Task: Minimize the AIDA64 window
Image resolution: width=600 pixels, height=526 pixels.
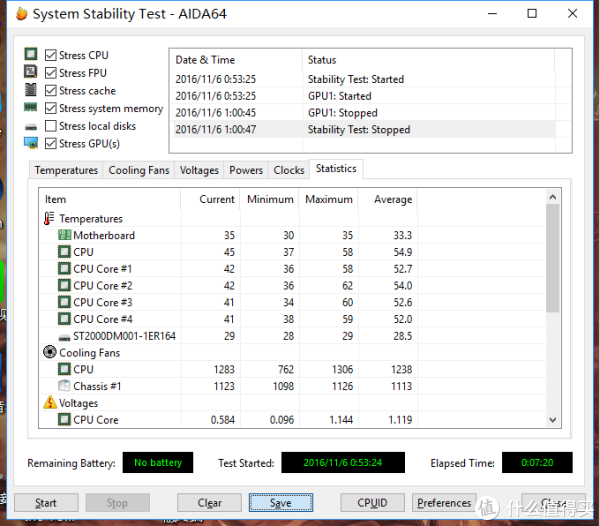Action: 492,14
